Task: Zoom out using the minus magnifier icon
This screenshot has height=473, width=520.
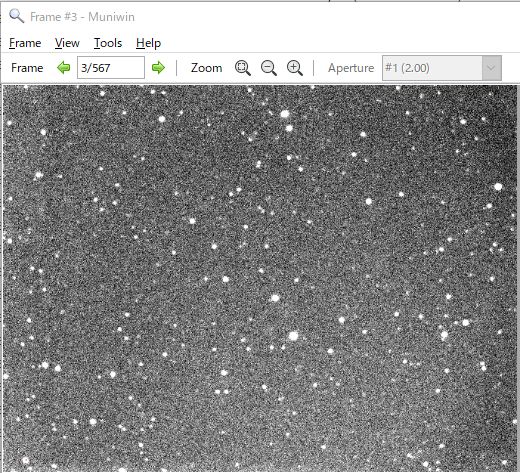Action: click(x=269, y=68)
